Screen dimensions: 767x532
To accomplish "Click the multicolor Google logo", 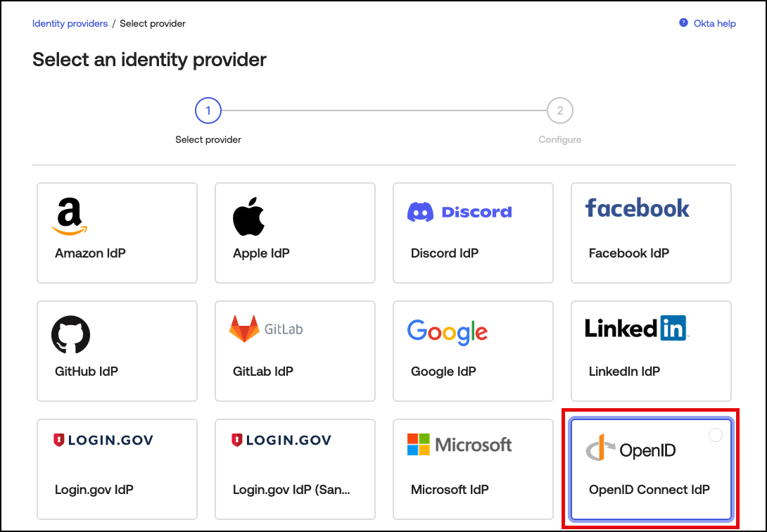I will (x=447, y=332).
